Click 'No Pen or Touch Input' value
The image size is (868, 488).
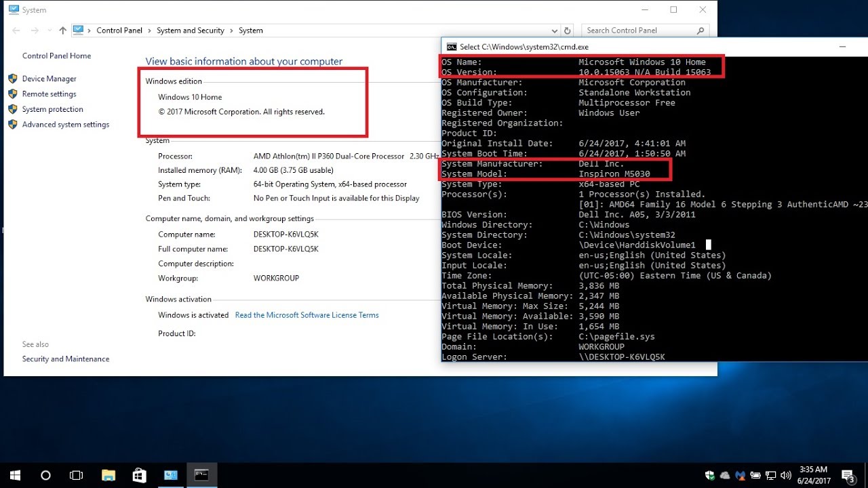click(336, 199)
